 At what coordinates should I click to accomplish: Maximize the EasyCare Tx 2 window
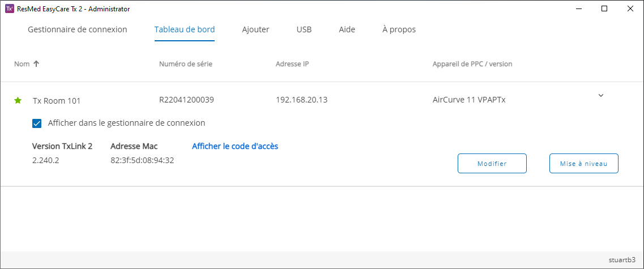point(604,8)
